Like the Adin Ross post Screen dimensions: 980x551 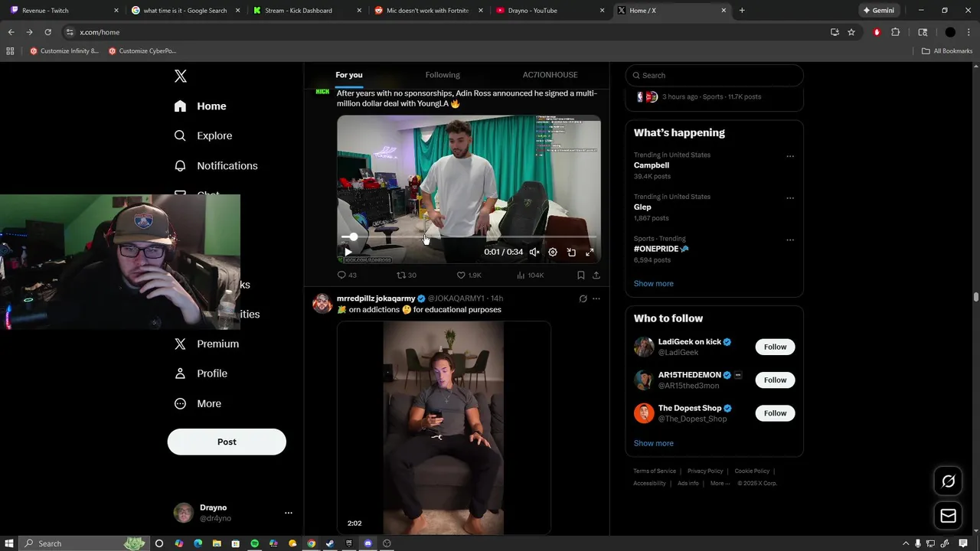pos(469,275)
